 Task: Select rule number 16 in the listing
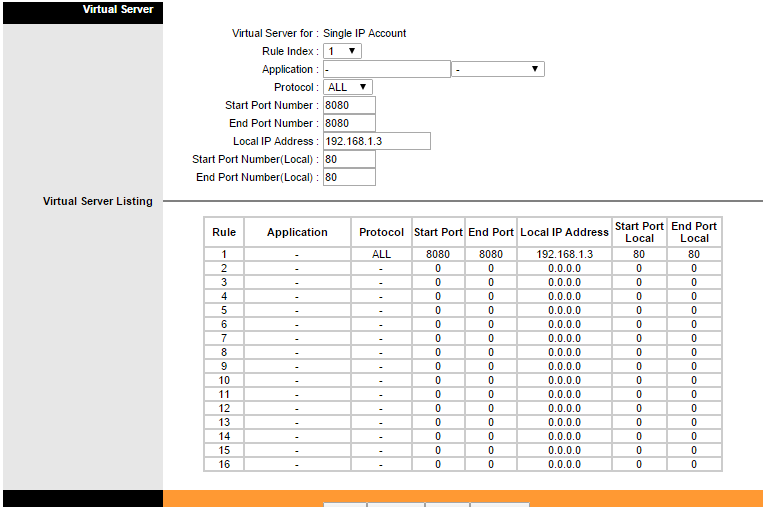click(224, 464)
